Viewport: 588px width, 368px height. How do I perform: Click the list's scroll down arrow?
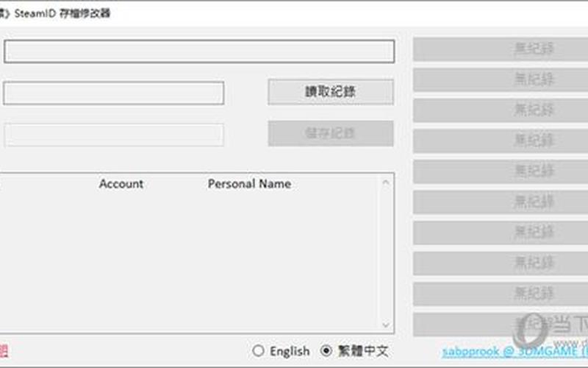(x=385, y=325)
